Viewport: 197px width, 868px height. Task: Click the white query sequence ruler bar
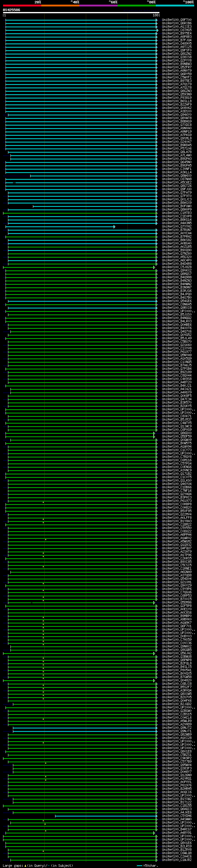pos(81,12)
